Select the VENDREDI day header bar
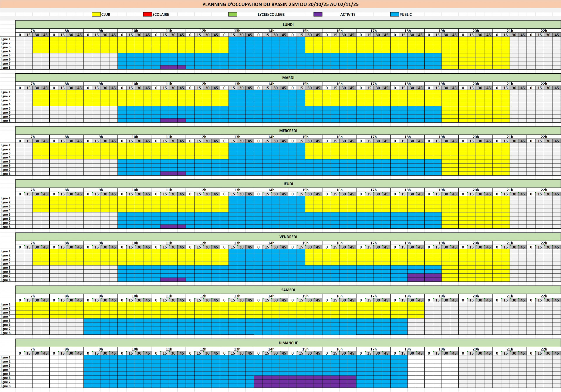 tap(288, 237)
